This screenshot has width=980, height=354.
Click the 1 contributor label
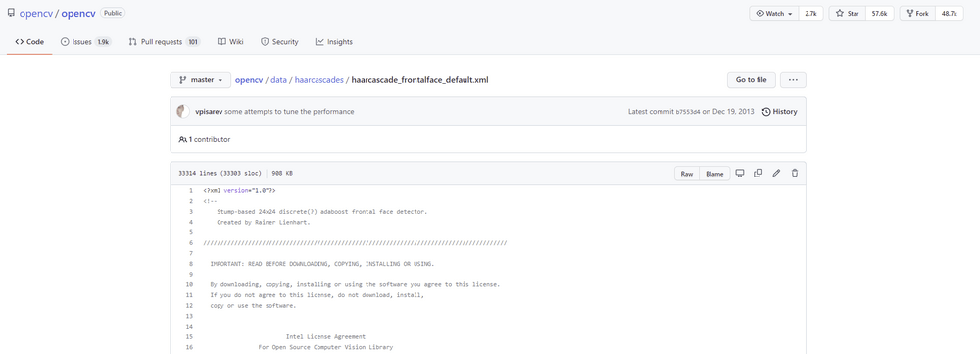click(x=210, y=139)
